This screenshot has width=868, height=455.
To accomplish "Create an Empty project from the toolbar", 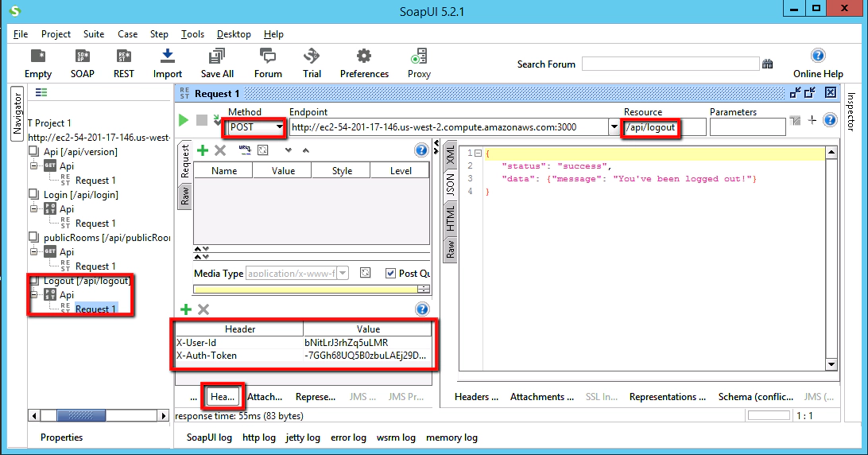I will [37, 63].
